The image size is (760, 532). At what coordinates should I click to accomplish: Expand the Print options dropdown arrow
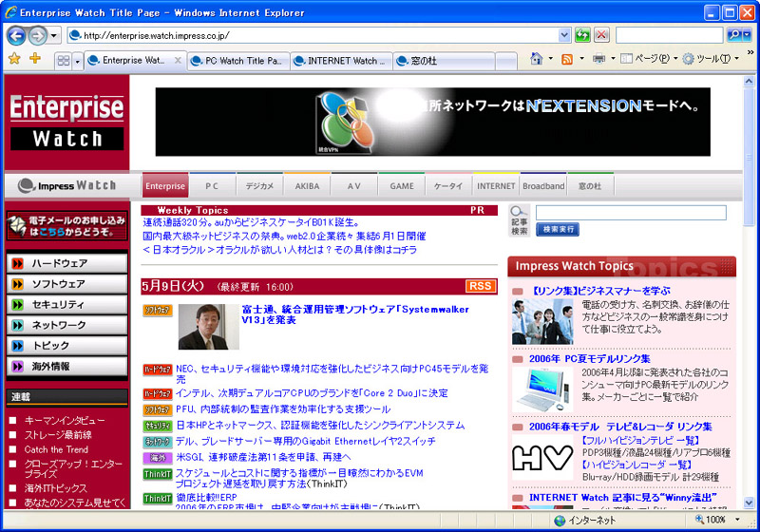(613, 59)
